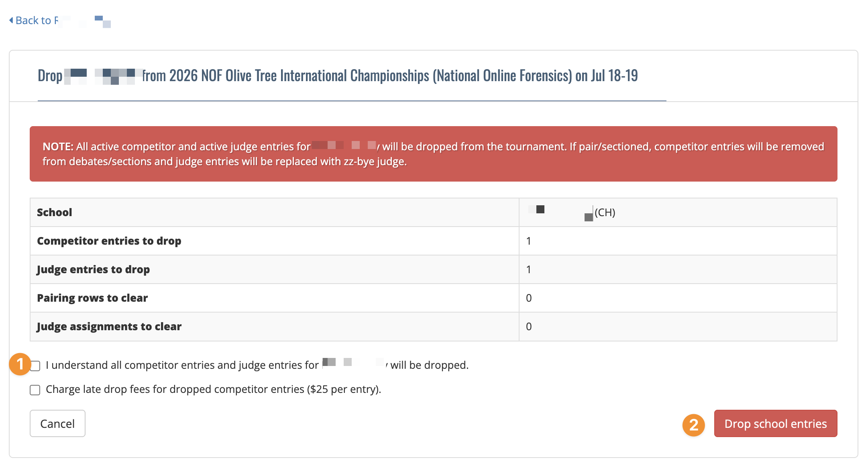Click the school name cell with (CH)

(678, 212)
